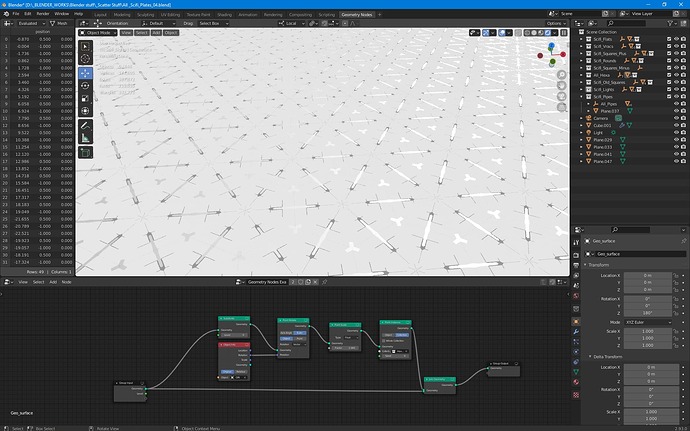Hide the Camera object in viewport
Image resolution: width=690 pixels, height=431 pixels.
tap(676, 118)
